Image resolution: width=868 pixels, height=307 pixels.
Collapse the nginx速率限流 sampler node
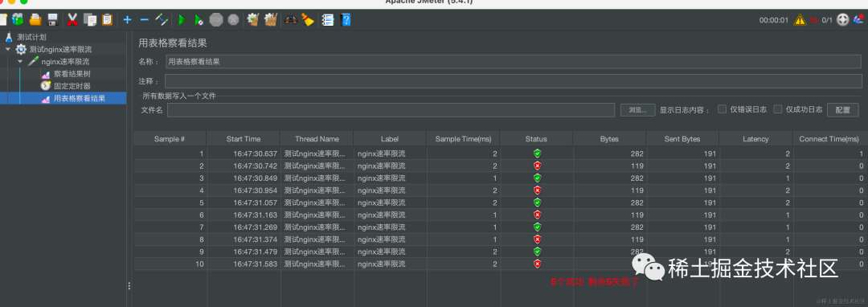pyautogui.click(x=20, y=61)
